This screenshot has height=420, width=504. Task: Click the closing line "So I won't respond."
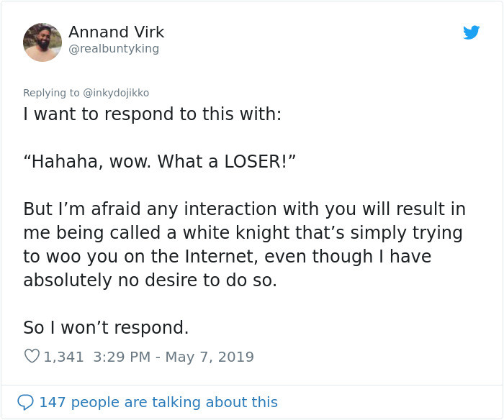click(x=106, y=328)
